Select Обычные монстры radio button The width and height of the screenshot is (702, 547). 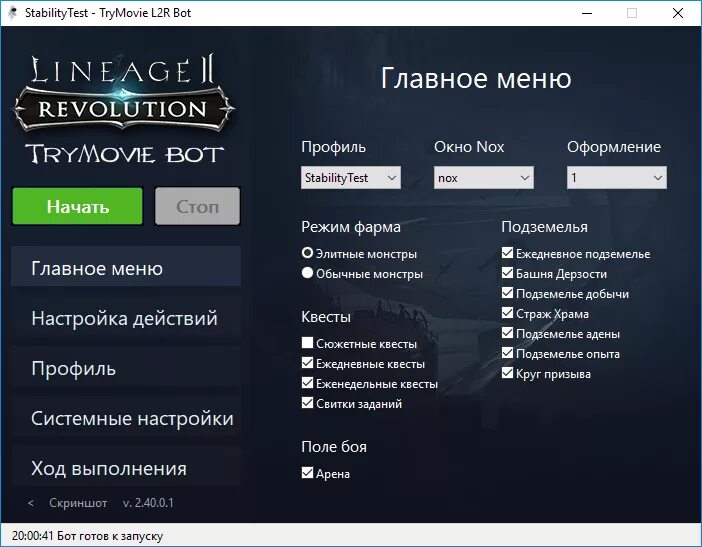[x=307, y=273]
